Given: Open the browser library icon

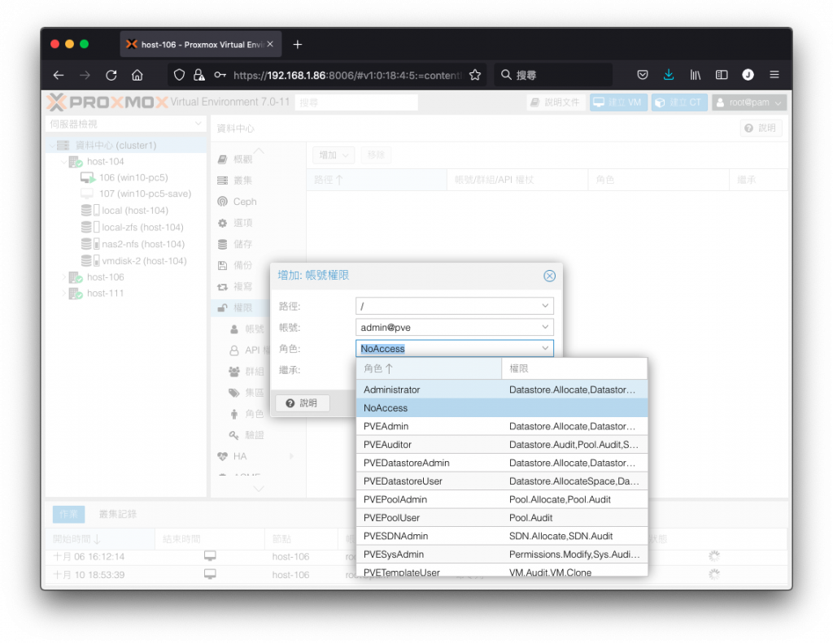Looking at the screenshot, I should 695,75.
